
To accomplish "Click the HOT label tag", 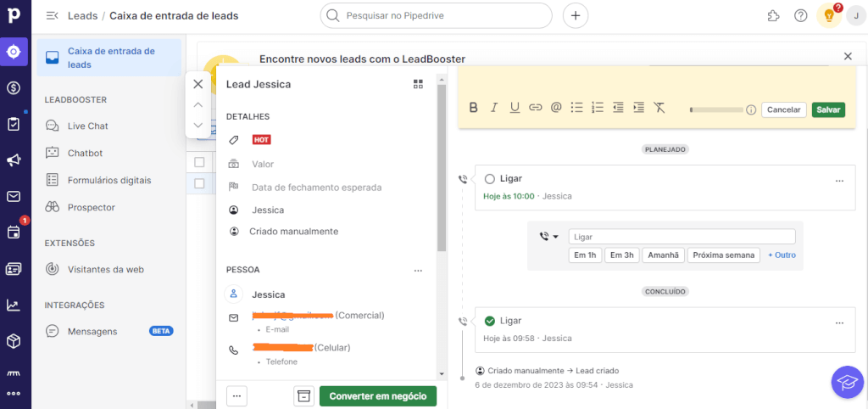I will [x=261, y=140].
